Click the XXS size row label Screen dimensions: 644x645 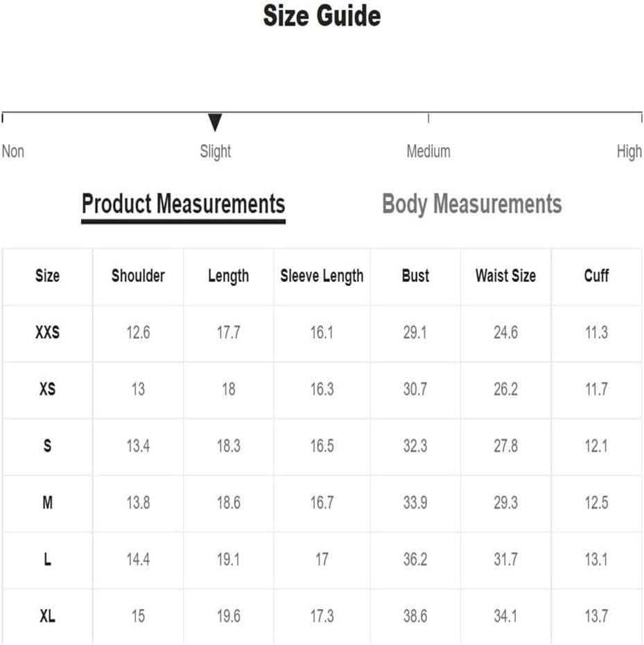click(x=47, y=333)
